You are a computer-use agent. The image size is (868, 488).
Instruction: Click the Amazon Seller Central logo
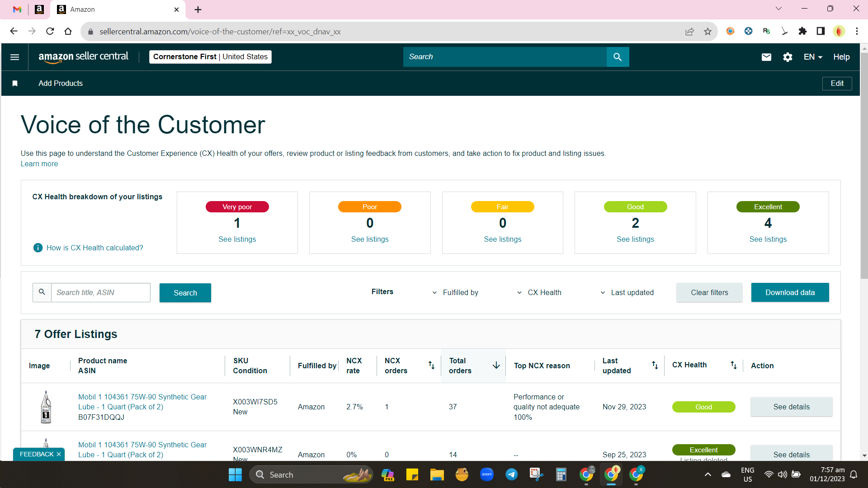click(84, 57)
